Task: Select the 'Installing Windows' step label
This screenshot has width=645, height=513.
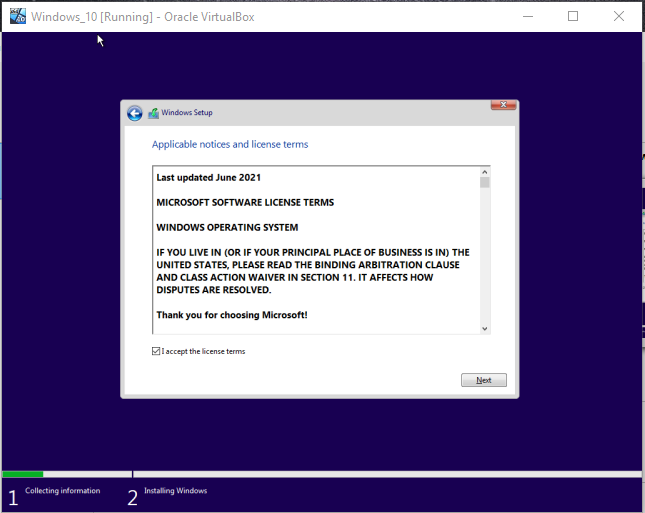Action: pyautogui.click(x=176, y=491)
